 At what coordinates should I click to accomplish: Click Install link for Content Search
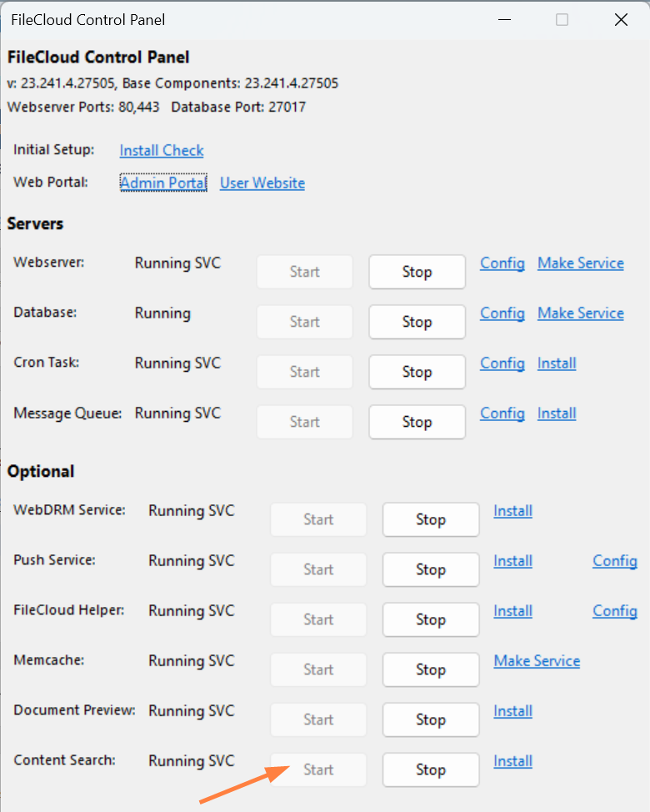(x=512, y=760)
